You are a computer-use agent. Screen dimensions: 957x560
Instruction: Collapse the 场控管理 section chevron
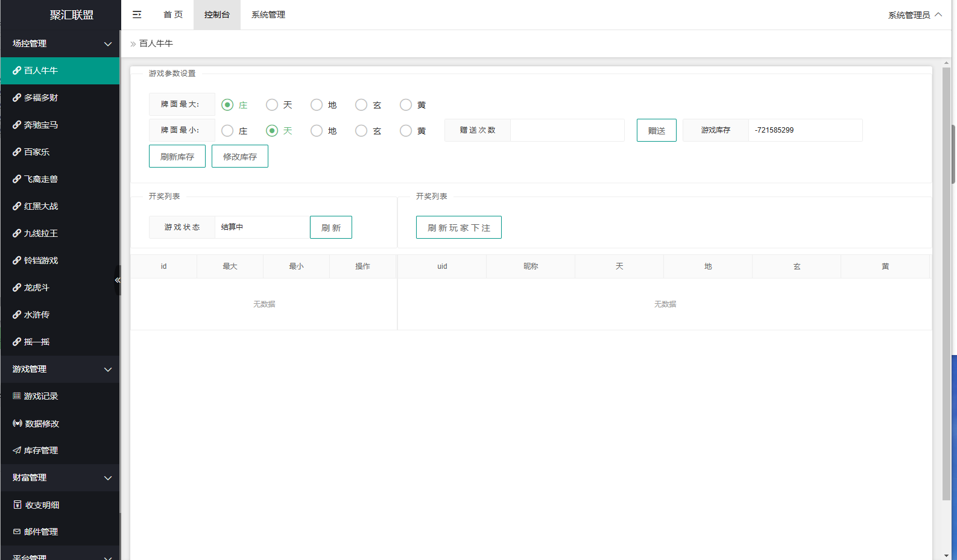108,43
